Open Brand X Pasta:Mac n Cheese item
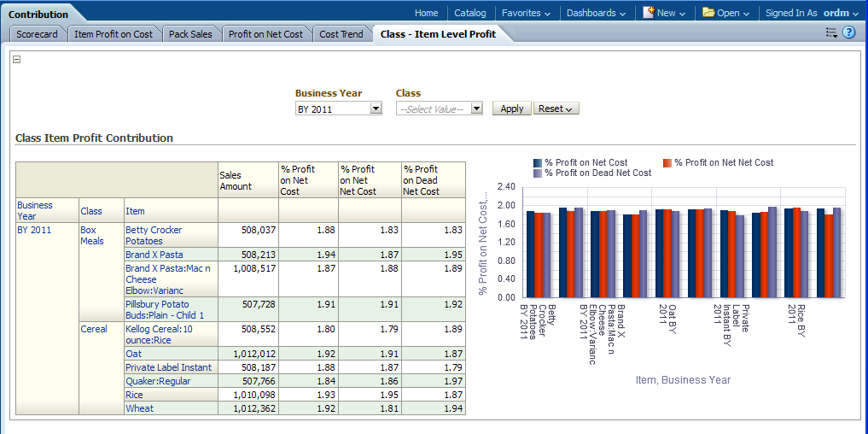 [x=168, y=279]
